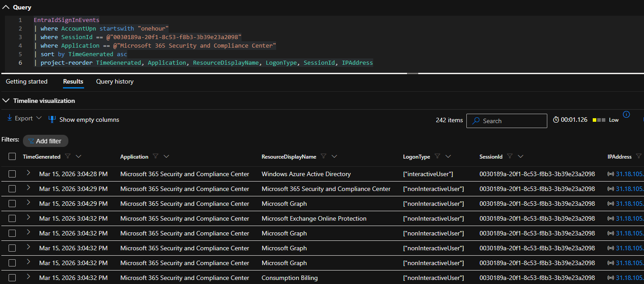The image size is (644, 284).
Task: Click the Export download icon
Action: tap(9, 118)
